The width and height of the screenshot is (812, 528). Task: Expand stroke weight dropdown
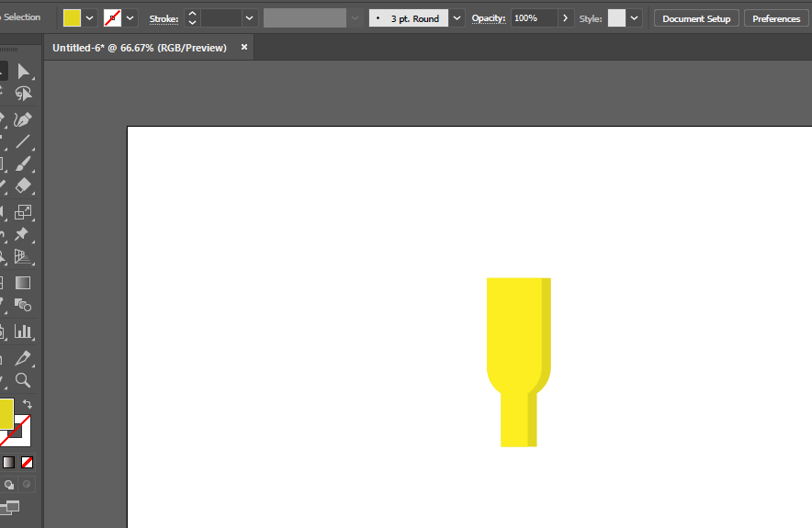(x=250, y=18)
